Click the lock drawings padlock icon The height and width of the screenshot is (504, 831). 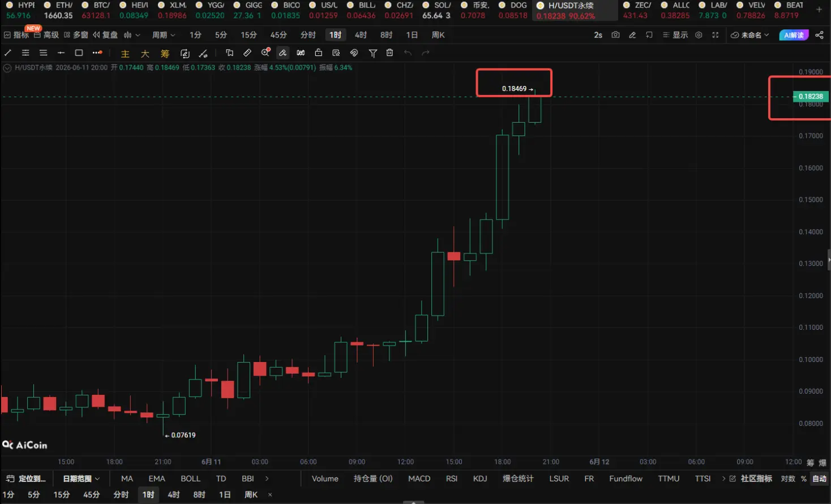(319, 53)
